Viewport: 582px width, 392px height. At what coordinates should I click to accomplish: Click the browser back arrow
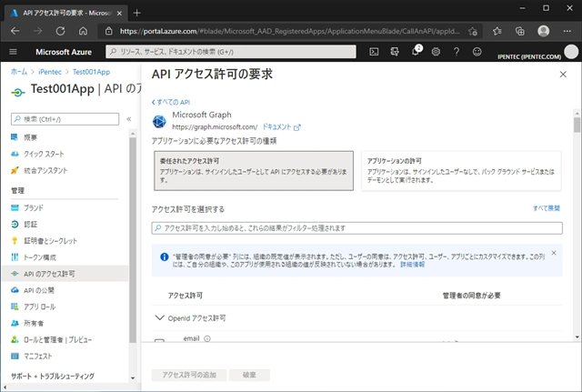click(15, 31)
